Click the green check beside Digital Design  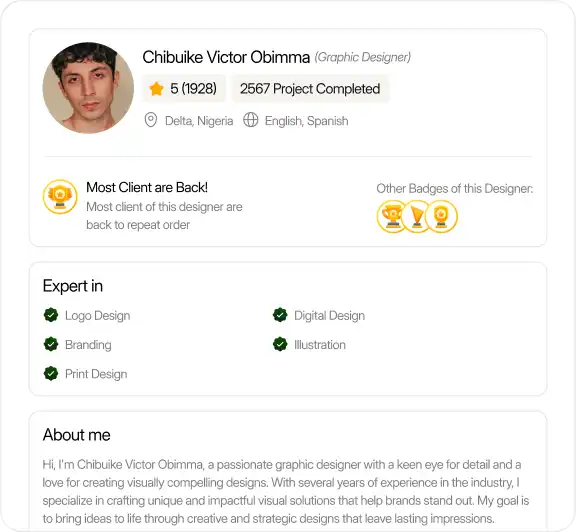point(280,315)
